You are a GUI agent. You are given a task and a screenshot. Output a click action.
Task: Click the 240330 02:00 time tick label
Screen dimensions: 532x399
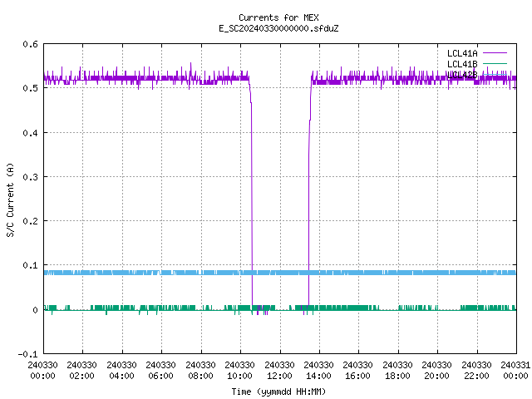pos(81,371)
